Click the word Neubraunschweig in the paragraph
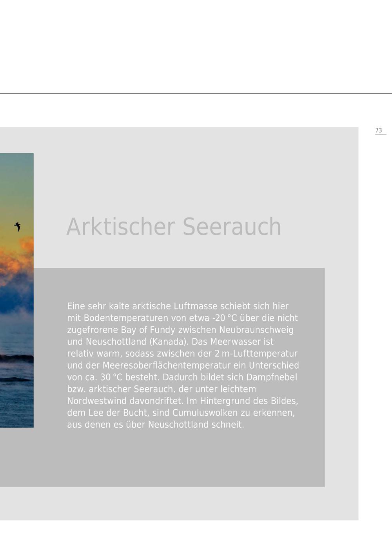 tap(256, 330)
